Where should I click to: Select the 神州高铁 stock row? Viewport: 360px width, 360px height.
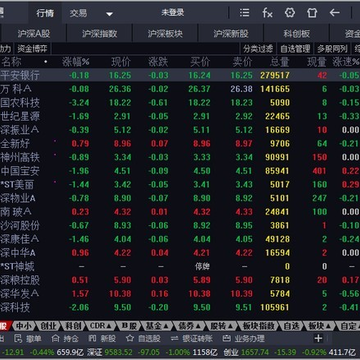[x=180, y=157]
